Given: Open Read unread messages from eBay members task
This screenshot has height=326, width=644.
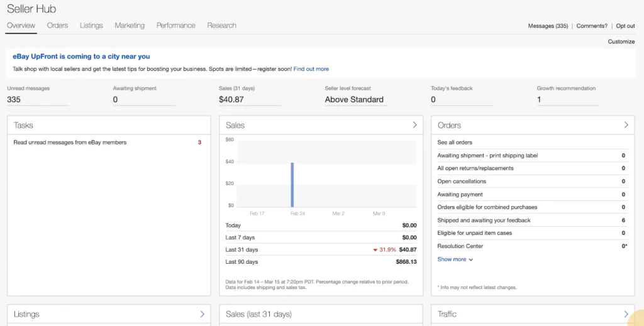Looking at the screenshot, I should coord(70,143).
